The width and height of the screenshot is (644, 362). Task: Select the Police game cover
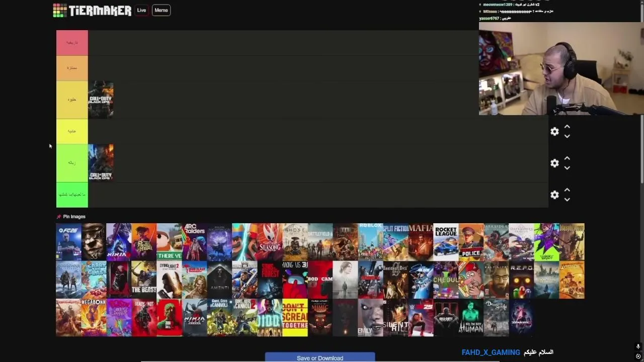click(x=471, y=242)
